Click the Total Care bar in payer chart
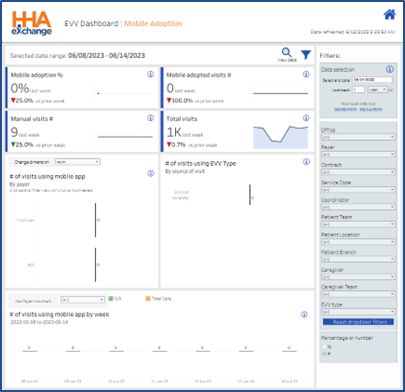Screen dimensions: 405x392 (x=96, y=220)
